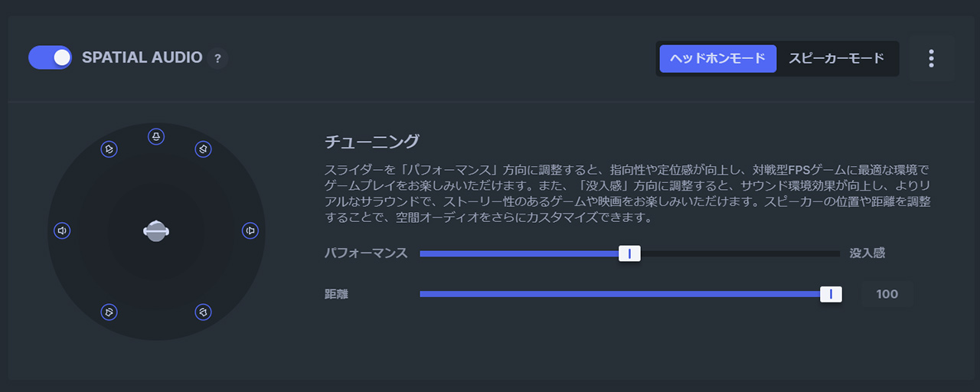Image resolution: width=980 pixels, height=392 pixels.
Task: Switch to スピーカーモード tab
Action: pos(836,58)
